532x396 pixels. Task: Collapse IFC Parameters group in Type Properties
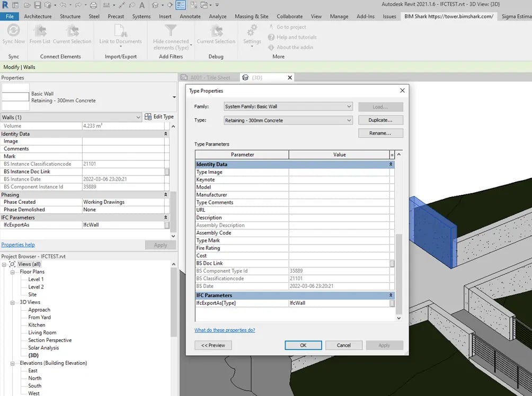pyautogui.click(x=391, y=295)
